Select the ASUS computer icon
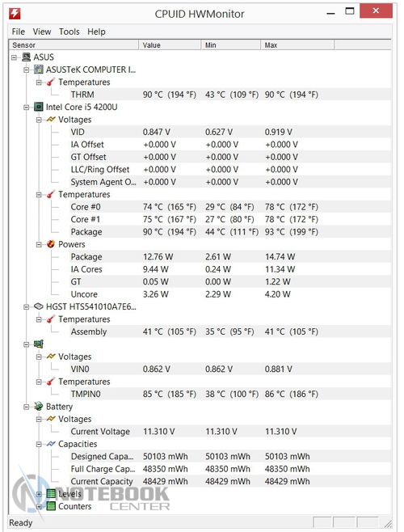Image resolution: width=404 pixels, height=532 pixels. click(x=26, y=57)
